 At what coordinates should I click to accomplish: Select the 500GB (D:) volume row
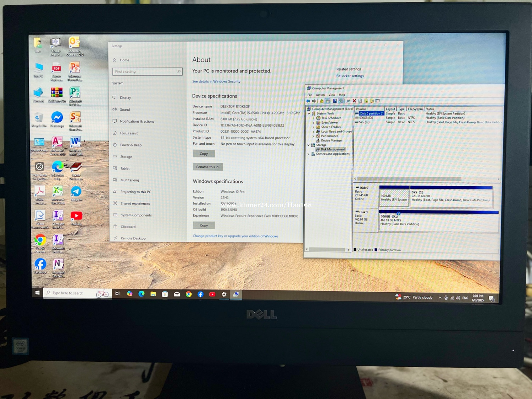[428, 118]
